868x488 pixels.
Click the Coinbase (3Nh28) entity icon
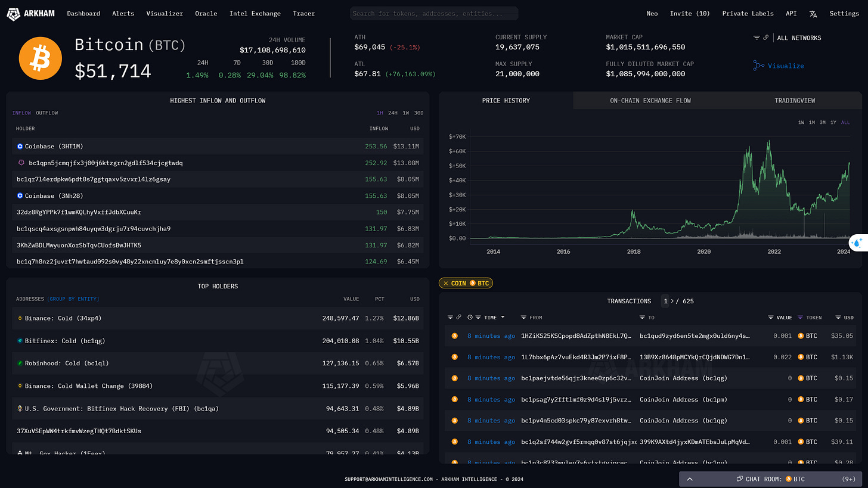pos(20,195)
